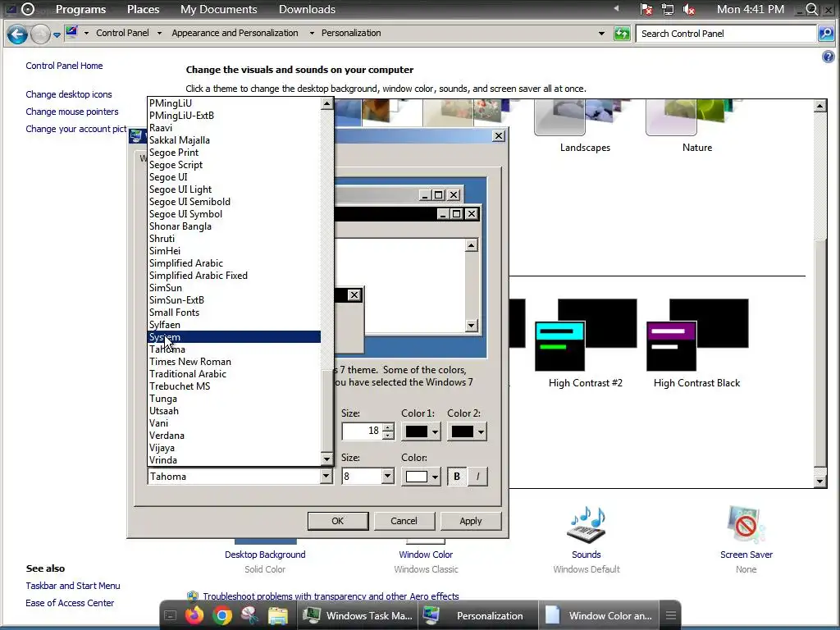Open the Screen Saver icon
840x630 pixels.
point(746,525)
